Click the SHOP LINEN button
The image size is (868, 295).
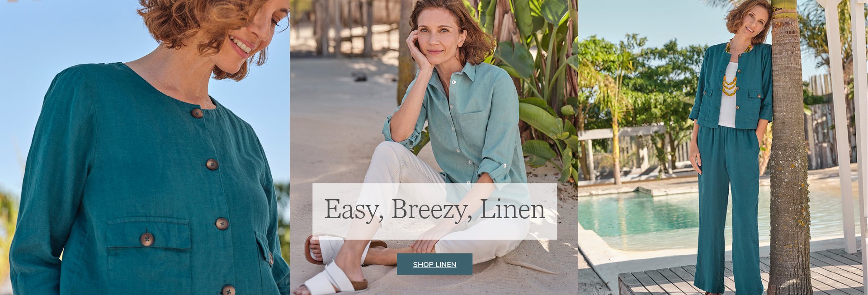tap(434, 264)
